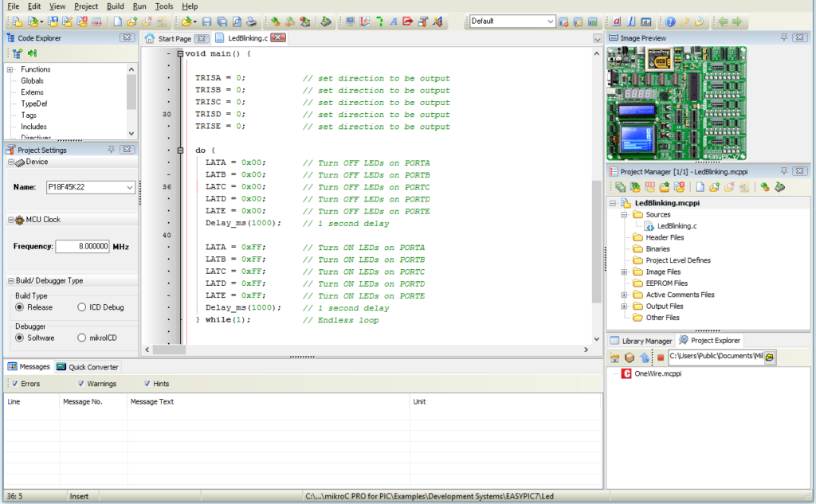Expand the Functions node in Code Explorer

click(x=10, y=70)
